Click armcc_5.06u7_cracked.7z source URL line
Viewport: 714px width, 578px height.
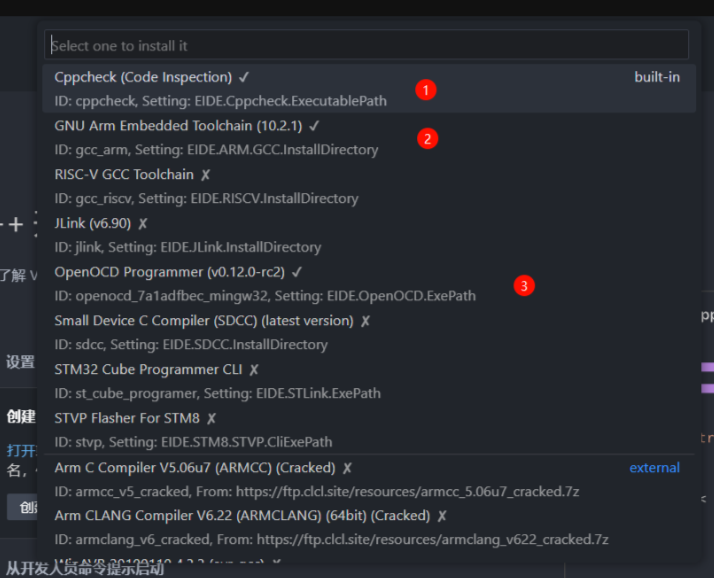[x=317, y=491]
